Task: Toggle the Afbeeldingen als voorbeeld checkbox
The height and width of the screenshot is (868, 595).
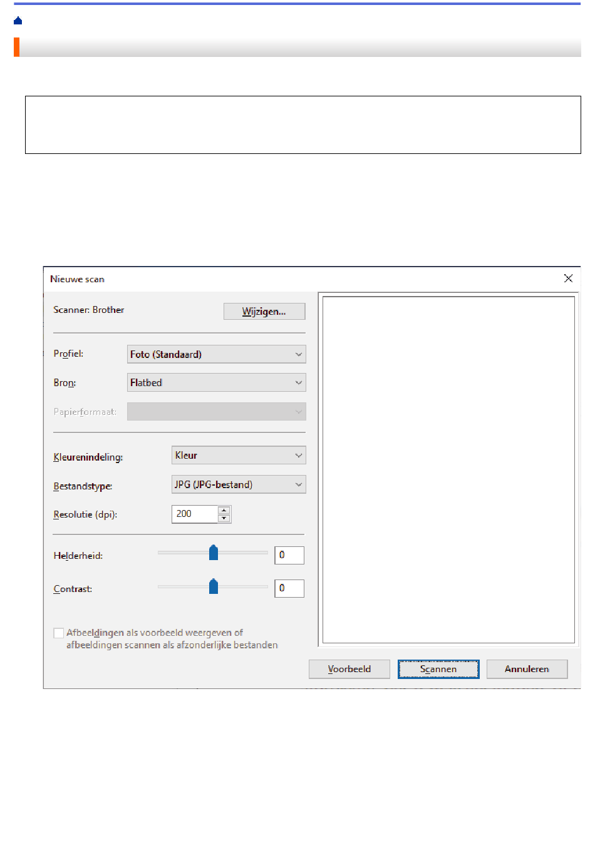Action: 59,633
